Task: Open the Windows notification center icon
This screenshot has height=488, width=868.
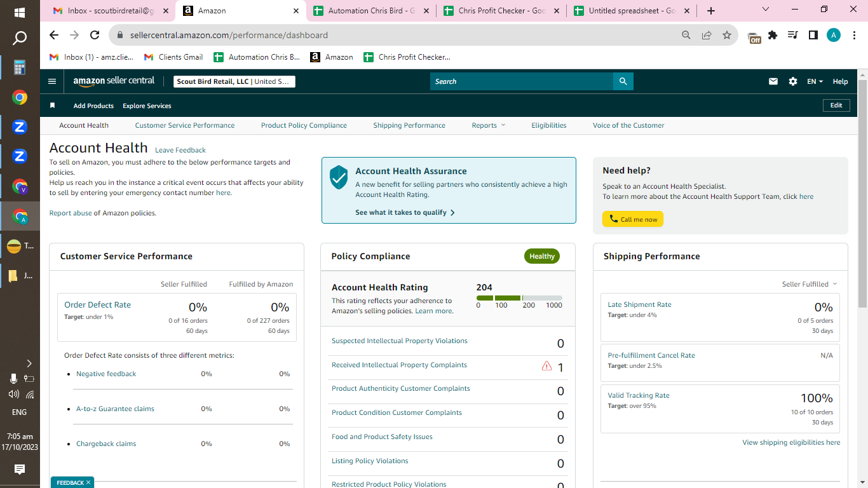Action: point(20,470)
